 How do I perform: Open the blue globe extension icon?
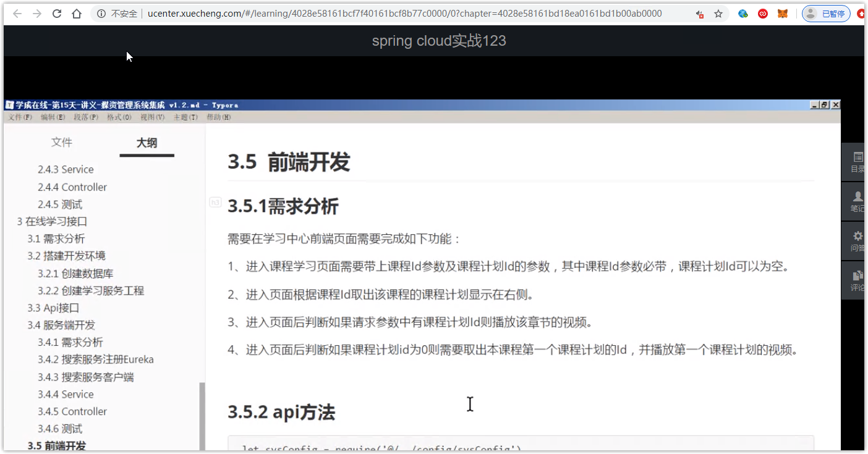click(743, 14)
